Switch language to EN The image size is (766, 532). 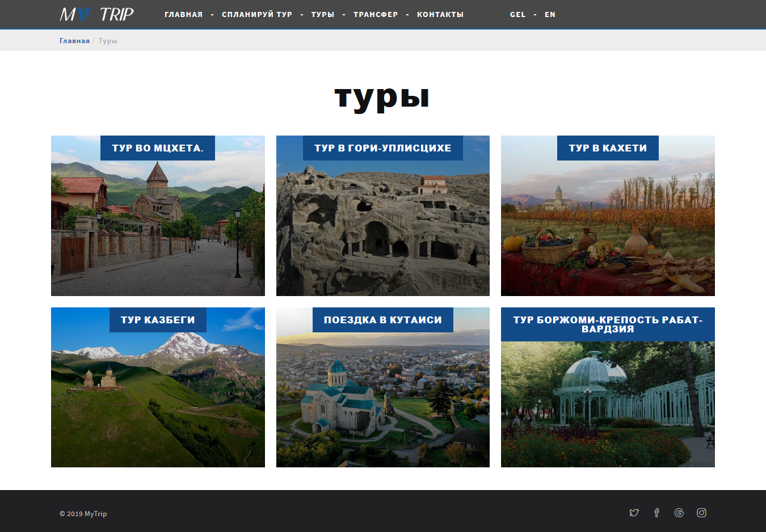tap(550, 15)
